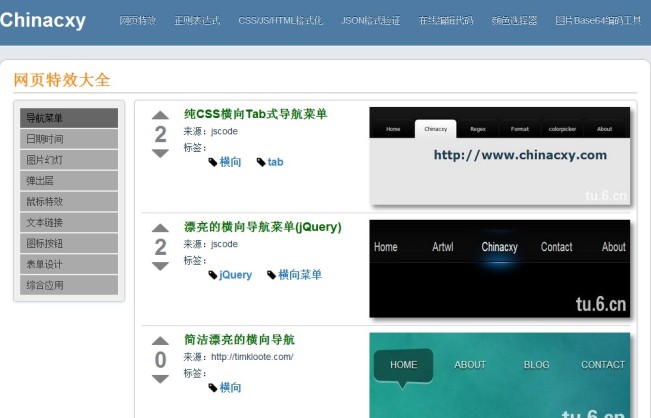Click the tag icon beside tab tag
Viewport: 651px width, 418px height.
coord(261,162)
